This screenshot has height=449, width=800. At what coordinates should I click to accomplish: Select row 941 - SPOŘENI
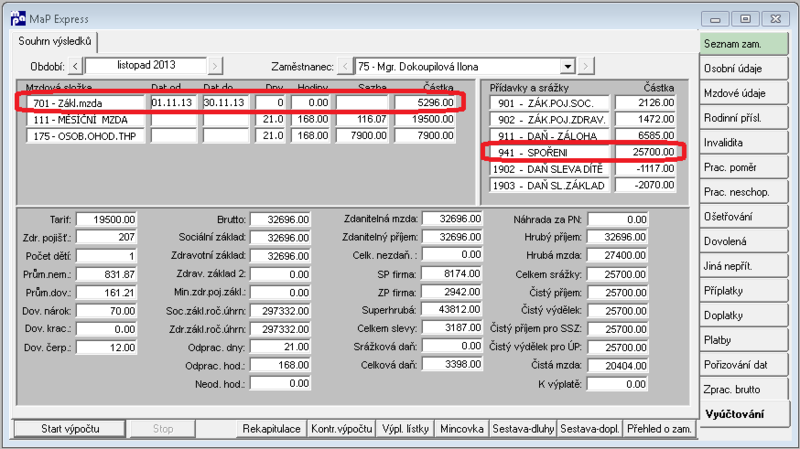(x=583, y=152)
